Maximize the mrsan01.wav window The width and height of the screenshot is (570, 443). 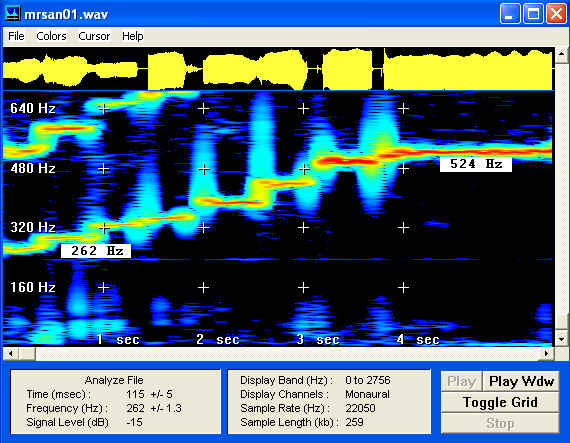click(x=533, y=14)
